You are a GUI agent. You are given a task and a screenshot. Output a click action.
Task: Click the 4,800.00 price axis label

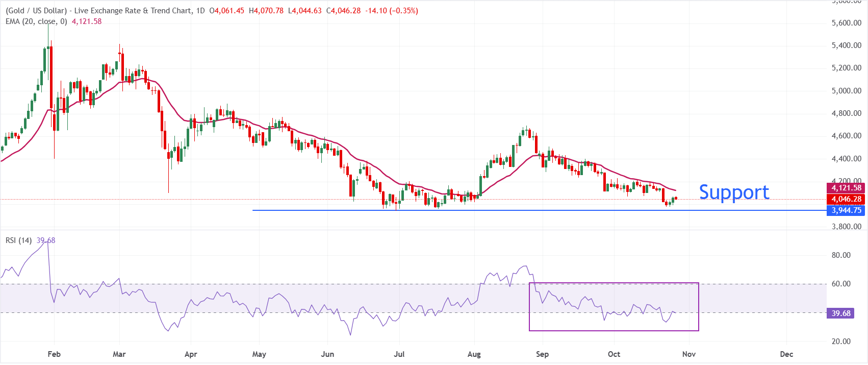coord(847,113)
